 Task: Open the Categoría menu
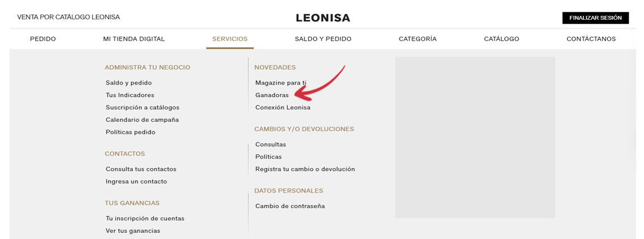click(417, 39)
